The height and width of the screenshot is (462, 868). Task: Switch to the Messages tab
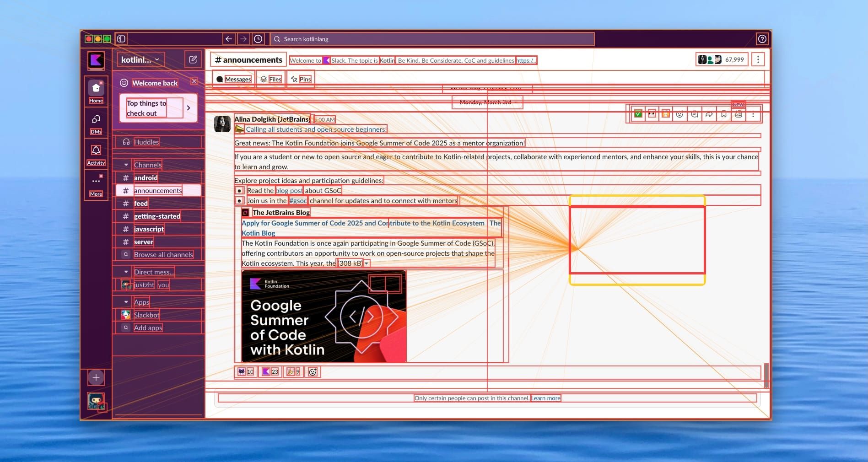[x=233, y=79]
